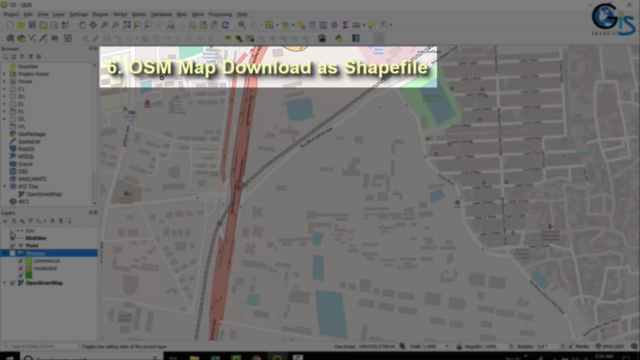
Task: Click Add Group icon in Layers panel
Action: [x=13, y=221]
